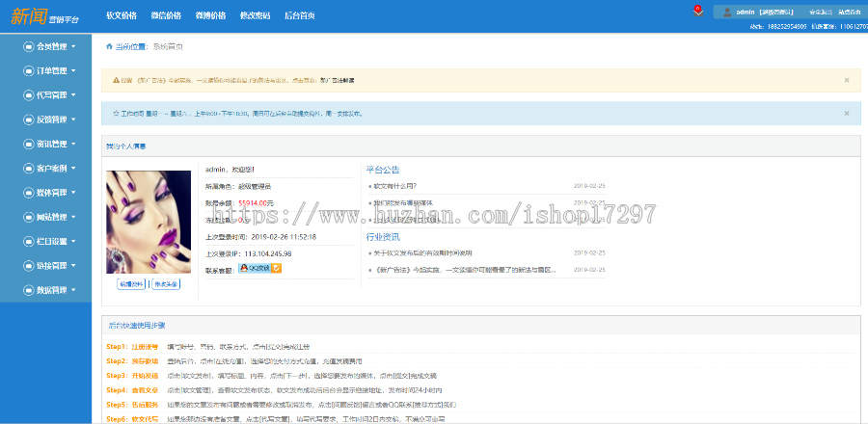
Task: Click the 反馈管理 sidebar circle icon
Action: pyautogui.click(x=29, y=119)
